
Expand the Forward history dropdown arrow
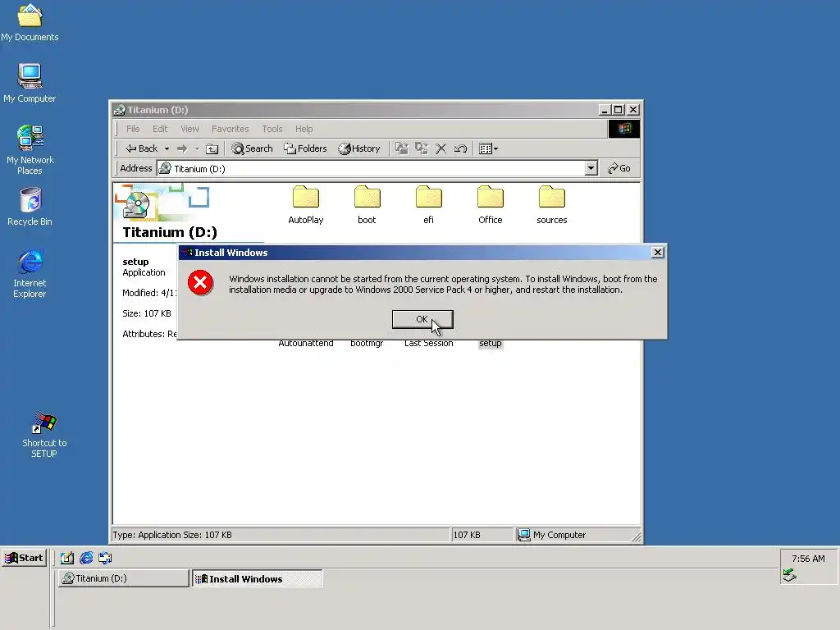[x=197, y=148]
